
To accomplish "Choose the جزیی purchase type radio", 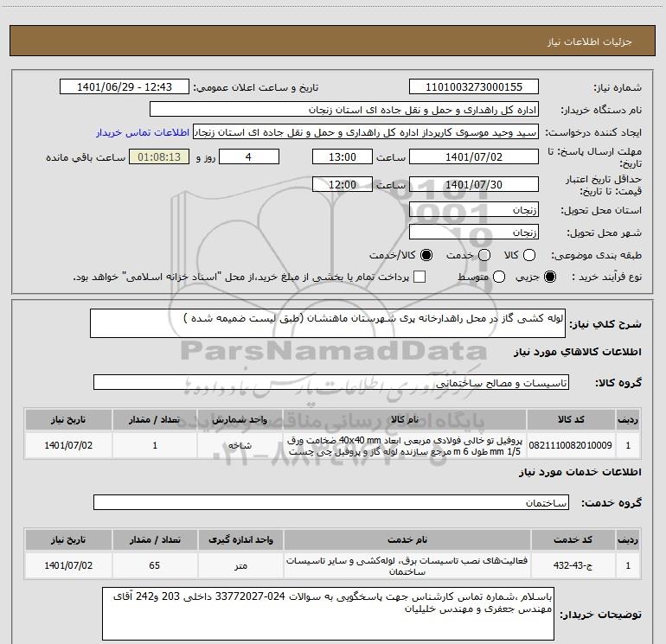I will point(549,277).
